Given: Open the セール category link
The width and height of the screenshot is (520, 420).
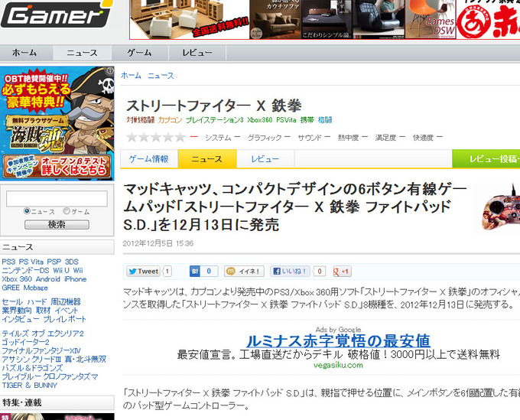Looking at the screenshot, I should point(12,302).
